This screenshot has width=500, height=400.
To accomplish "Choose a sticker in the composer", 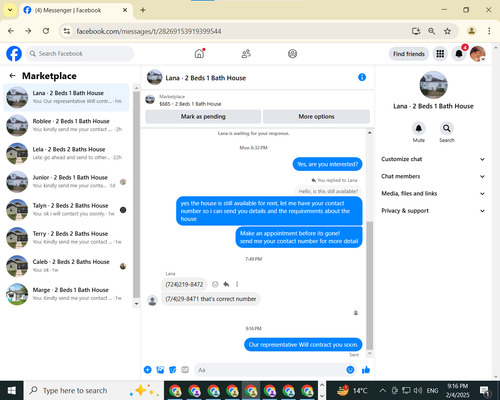I will coord(173,370).
